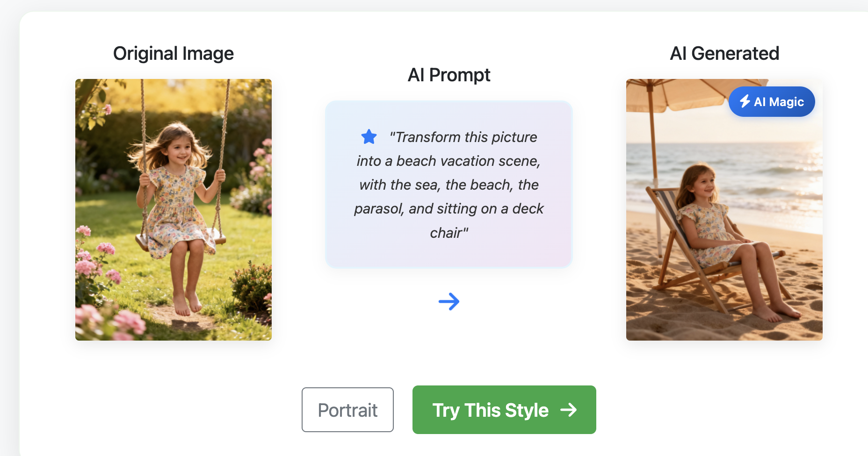Click the arrow icon on Try This Style

tap(569, 410)
